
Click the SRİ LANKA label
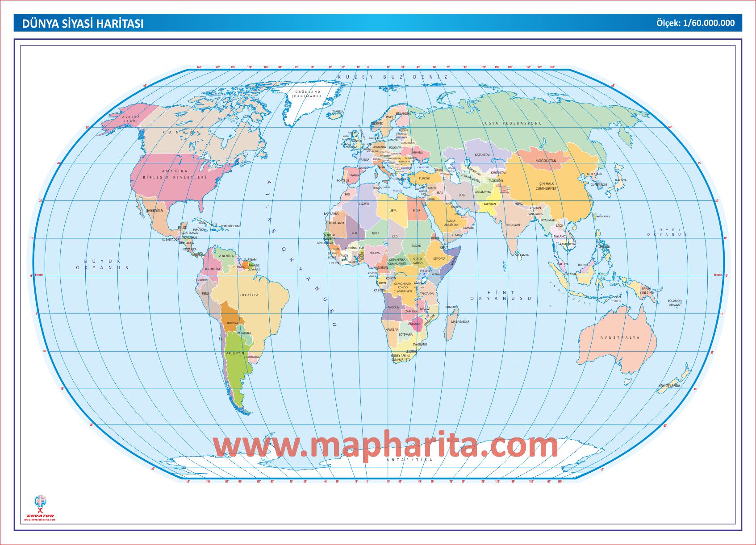[x=522, y=255]
